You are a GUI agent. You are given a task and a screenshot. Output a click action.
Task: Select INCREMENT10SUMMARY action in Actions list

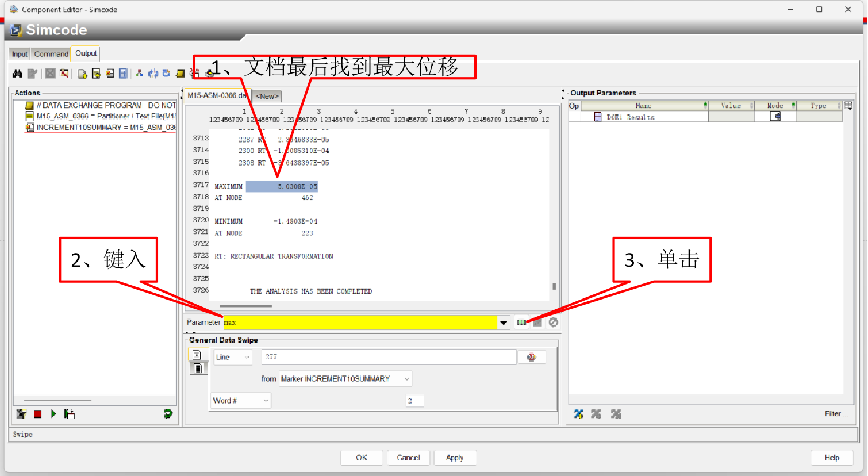click(101, 128)
